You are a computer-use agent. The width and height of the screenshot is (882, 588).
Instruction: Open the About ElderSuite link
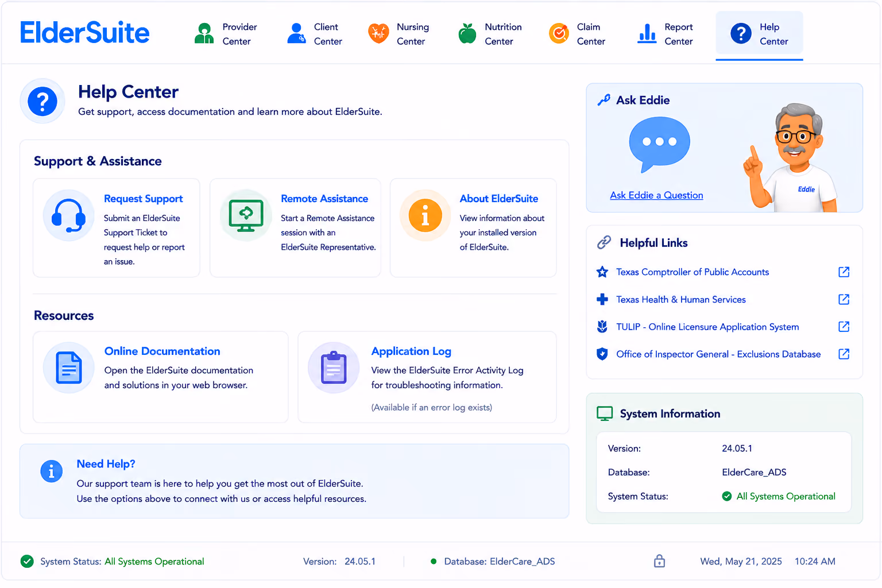(499, 199)
